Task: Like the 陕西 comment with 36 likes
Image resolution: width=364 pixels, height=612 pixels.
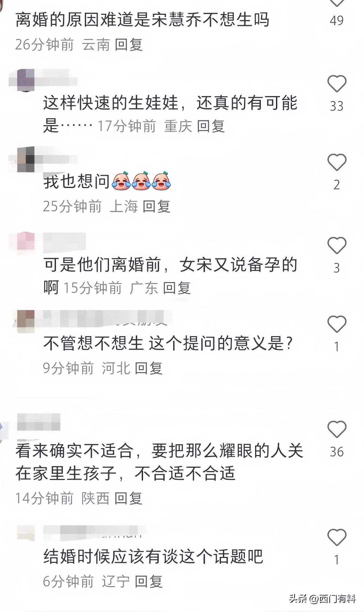Action: (337, 429)
